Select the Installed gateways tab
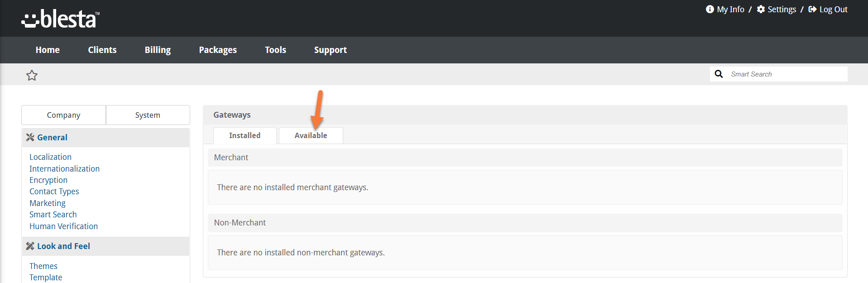 245,135
